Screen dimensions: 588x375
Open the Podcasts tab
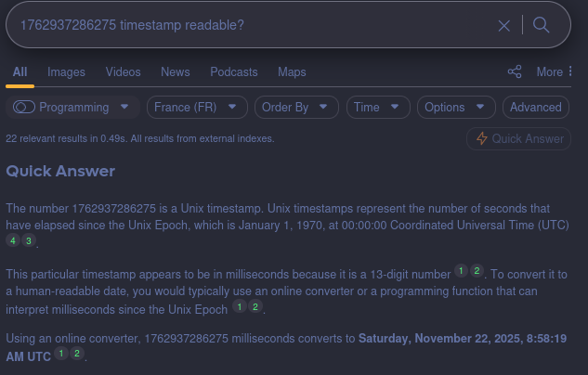pyautogui.click(x=234, y=71)
